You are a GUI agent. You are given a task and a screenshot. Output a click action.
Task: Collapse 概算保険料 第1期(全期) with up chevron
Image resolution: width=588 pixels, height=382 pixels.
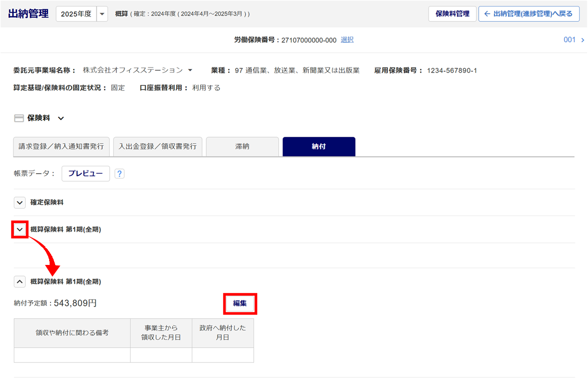click(x=20, y=281)
